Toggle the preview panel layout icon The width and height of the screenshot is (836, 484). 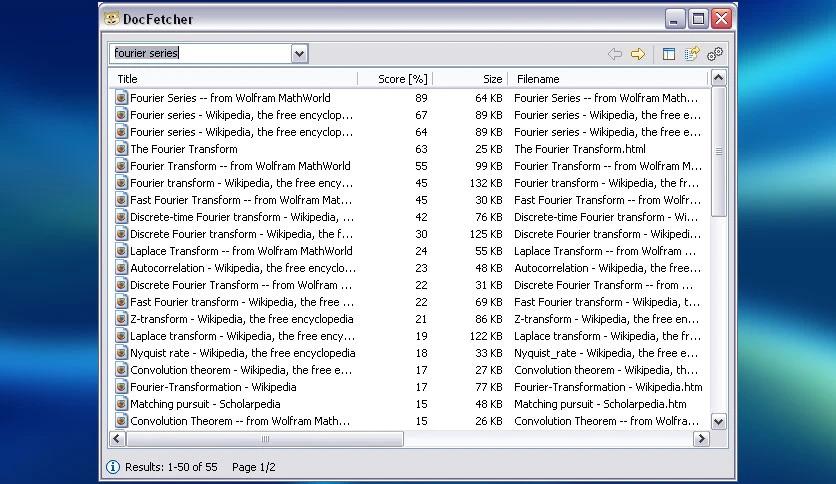pos(669,54)
